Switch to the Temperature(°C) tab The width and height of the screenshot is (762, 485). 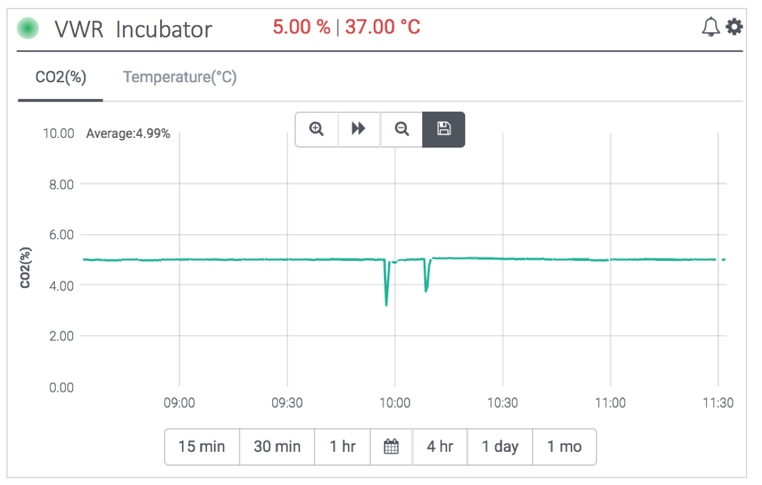[180, 77]
